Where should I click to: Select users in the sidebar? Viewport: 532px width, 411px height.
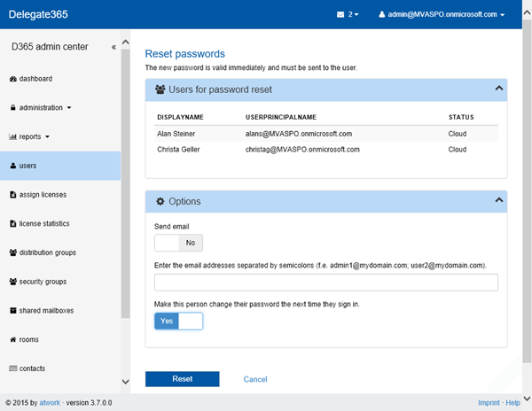tap(27, 166)
